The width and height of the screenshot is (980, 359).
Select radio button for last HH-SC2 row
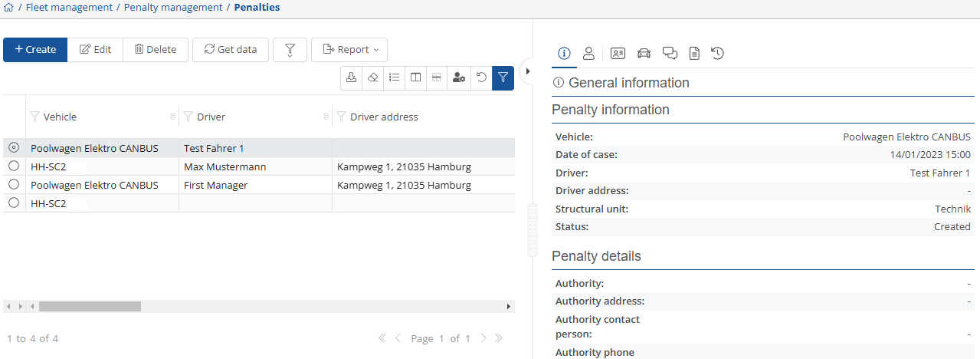click(13, 203)
